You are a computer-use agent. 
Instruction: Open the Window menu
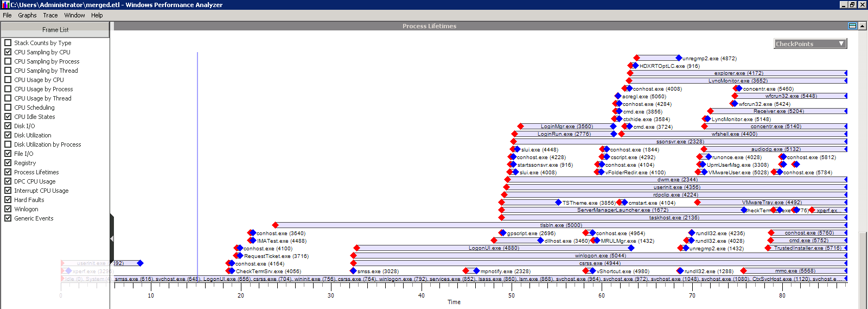pos(74,15)
